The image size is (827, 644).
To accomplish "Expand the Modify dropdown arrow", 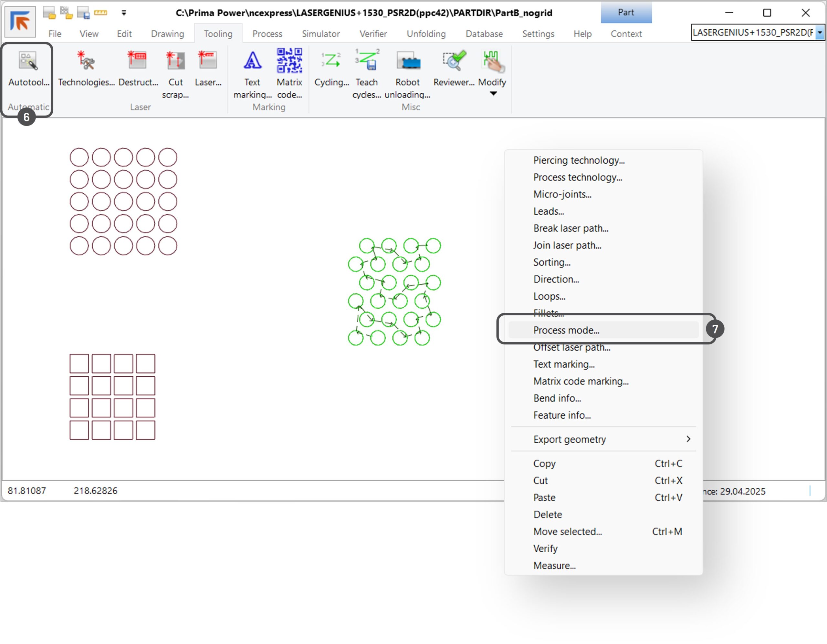I will [x=493, y=94].
